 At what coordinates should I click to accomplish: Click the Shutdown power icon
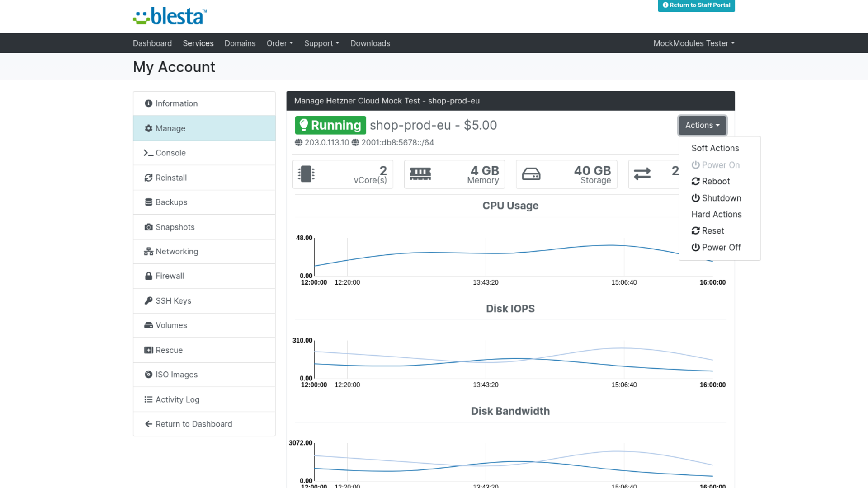tap(695, 198)
